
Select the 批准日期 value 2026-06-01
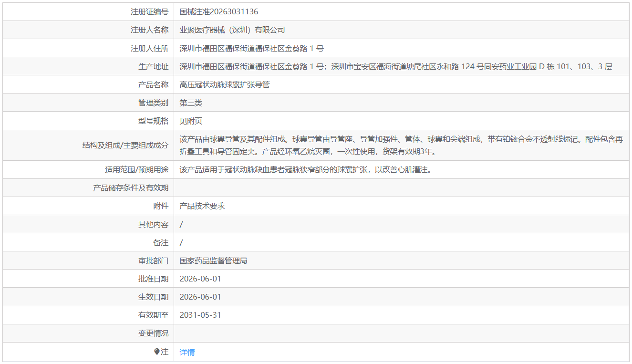(200, 279)
